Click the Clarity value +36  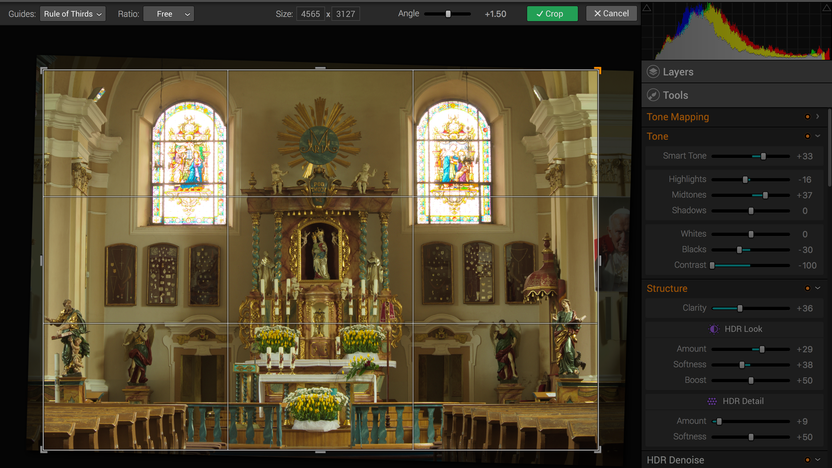tap(804, 308)
